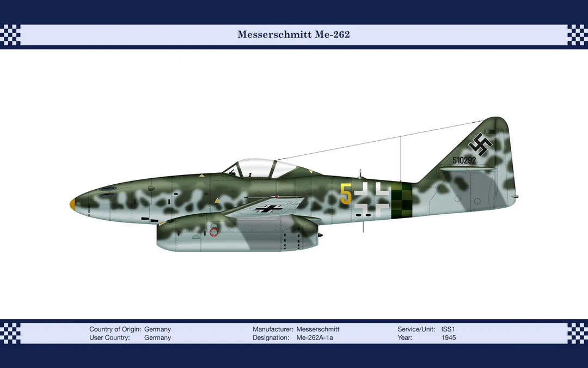Select the unit value "ISS1"
Image resolution: width=588 pixels, height=368 pixels.
click(x=448, y=329)
